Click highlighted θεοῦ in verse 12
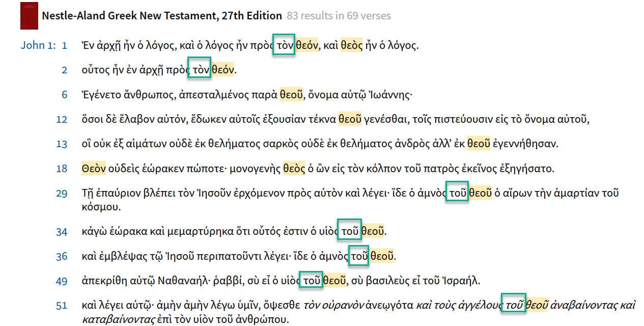Image resolution: width=644 pixels, height=326 pixels. click(350, 119)
